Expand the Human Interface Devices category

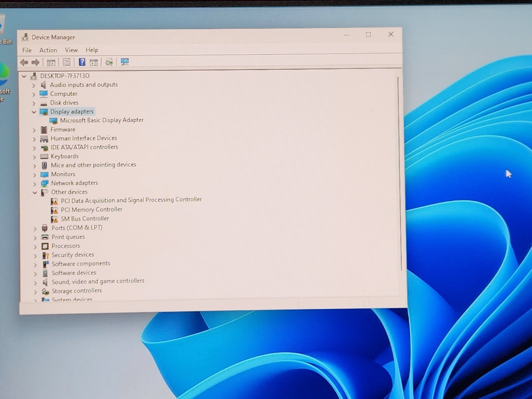[34, 139]
